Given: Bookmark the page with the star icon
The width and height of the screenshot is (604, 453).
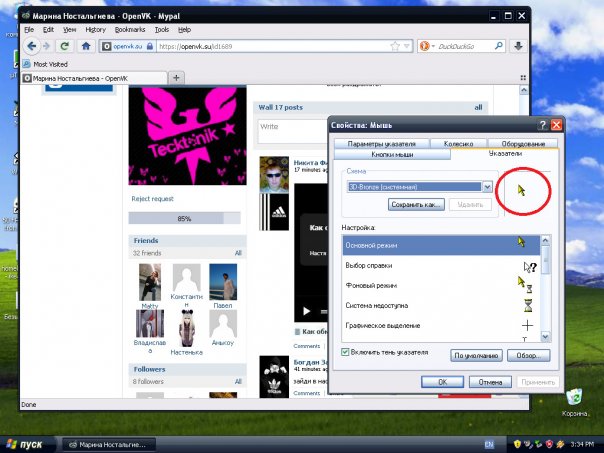Looking at the screenshot, I should [395, 47].
